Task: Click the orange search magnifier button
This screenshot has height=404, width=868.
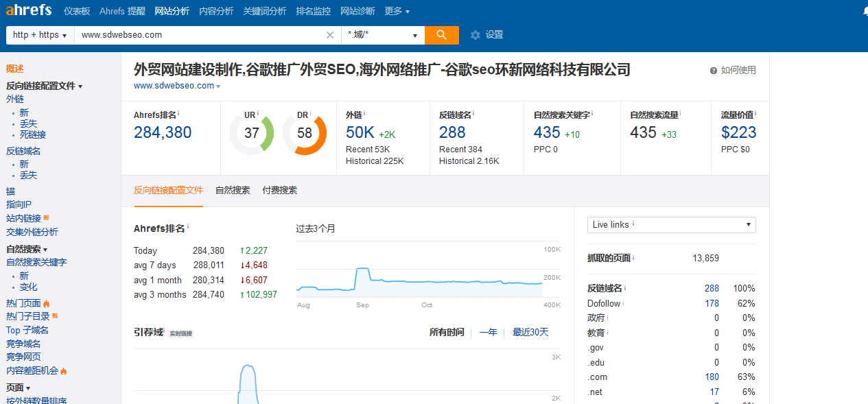Action: tap(442, 35)
